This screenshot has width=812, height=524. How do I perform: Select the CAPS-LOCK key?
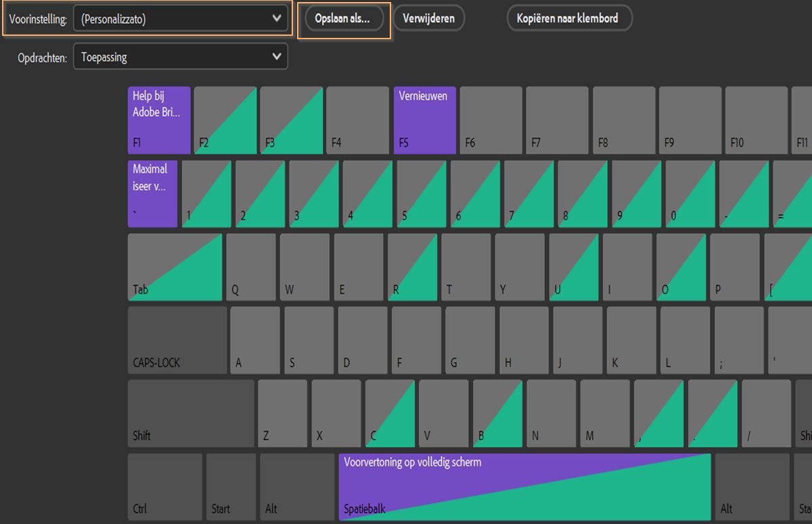pos(177,340)
